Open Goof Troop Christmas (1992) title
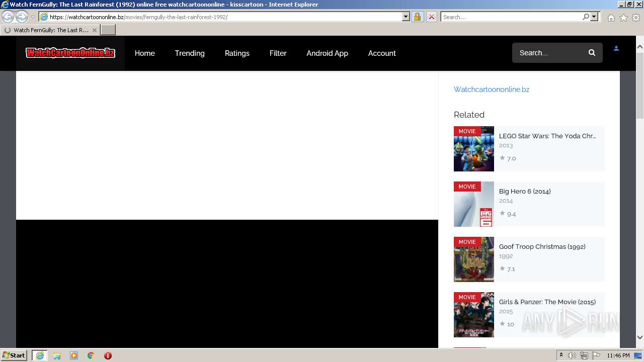The image size is (644, 362). pos(542,246)
